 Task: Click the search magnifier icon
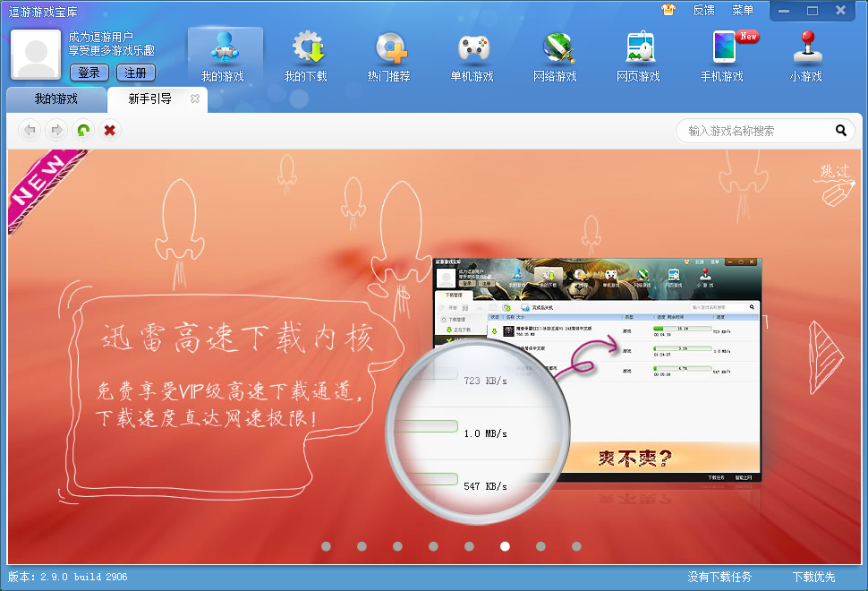tap(841, 130)
